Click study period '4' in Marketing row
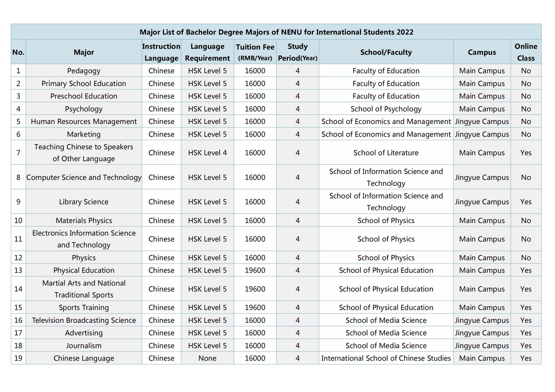Viewport: 555px width, 392px height. coord(298,134)
